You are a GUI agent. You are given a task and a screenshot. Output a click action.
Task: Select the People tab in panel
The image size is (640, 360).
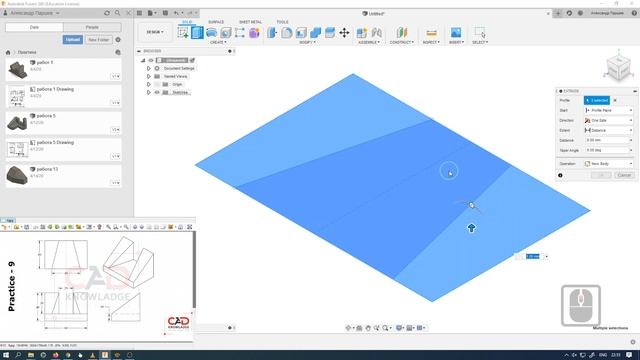pyautogui.click(x=92, y=27)
